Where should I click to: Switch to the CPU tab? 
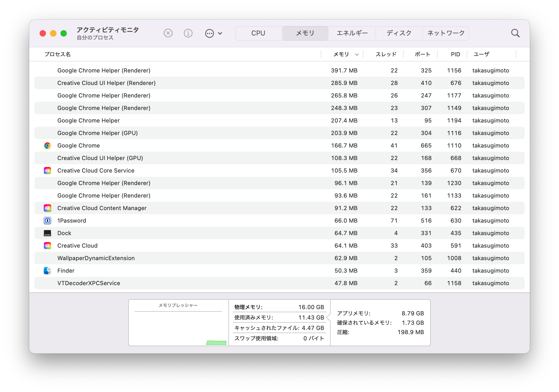[258, 33]
